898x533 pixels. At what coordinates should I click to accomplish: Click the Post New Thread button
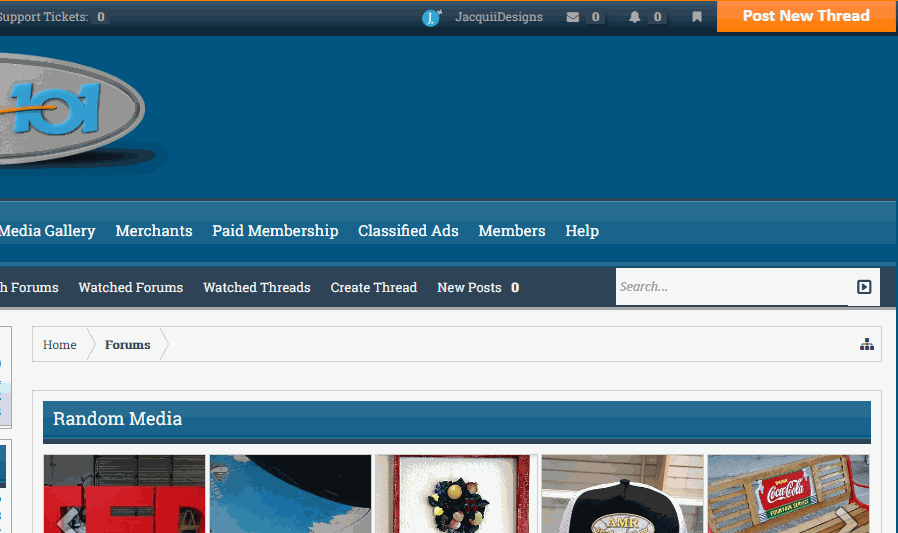click(x=806, y=16)
